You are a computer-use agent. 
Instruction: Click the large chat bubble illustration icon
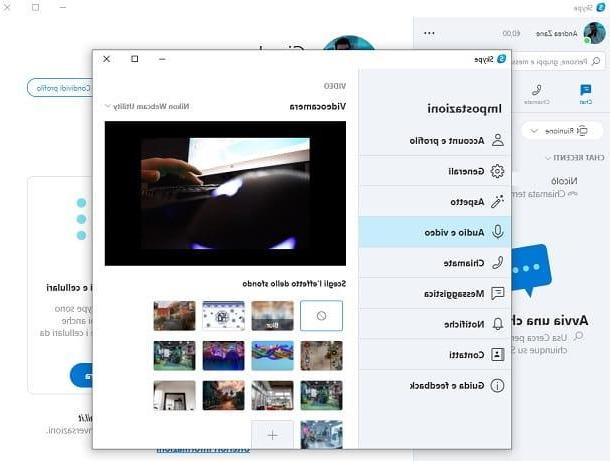531,270
